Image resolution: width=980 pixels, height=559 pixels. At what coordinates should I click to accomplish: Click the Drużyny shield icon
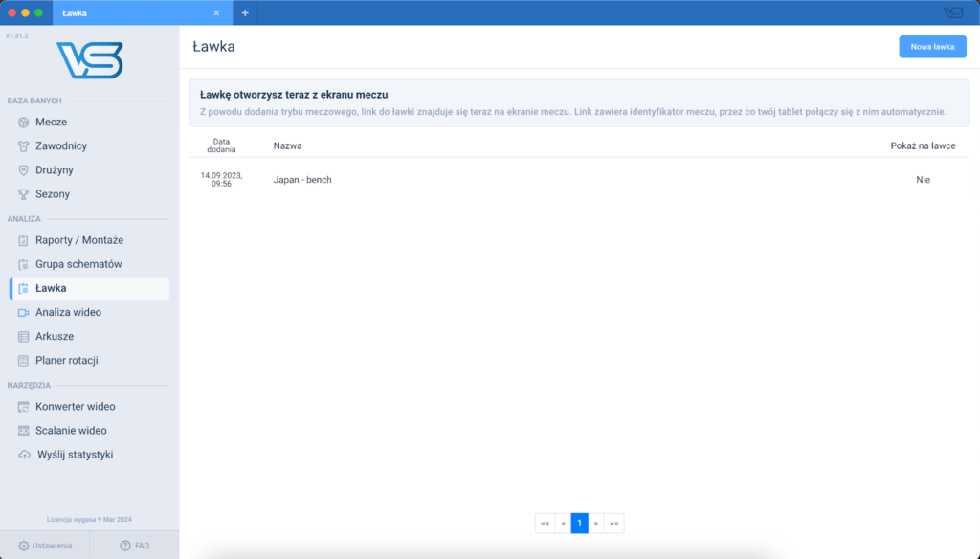pos(24,170)
